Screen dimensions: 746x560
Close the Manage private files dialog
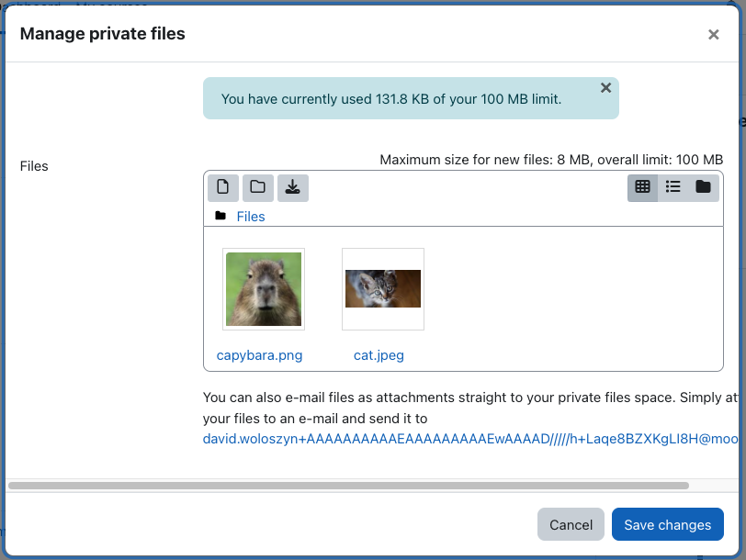click(x=713, y=34)
